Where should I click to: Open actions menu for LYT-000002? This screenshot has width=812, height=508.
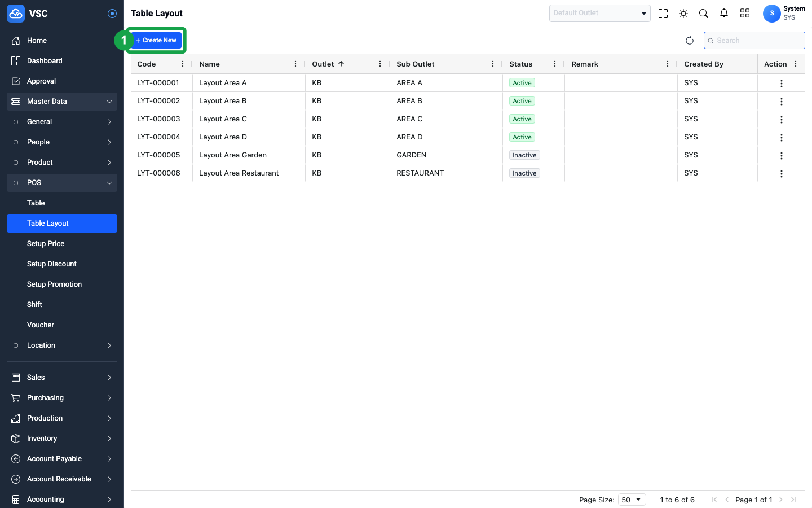click(x=782, y=102)
